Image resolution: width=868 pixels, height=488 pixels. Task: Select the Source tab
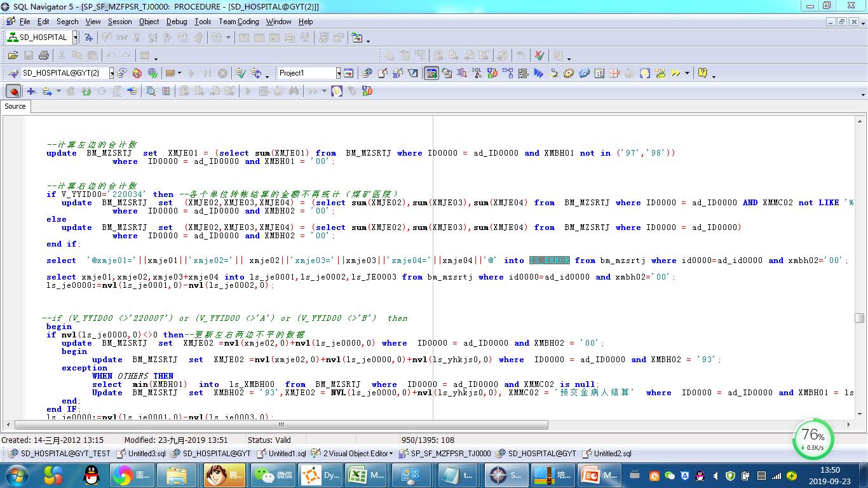pos(15,106)
